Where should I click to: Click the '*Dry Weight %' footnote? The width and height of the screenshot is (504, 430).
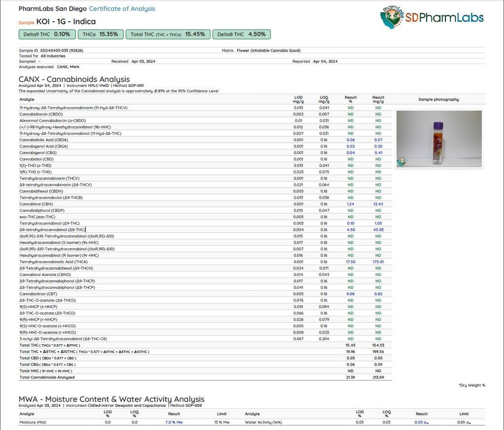pos(472,385)
